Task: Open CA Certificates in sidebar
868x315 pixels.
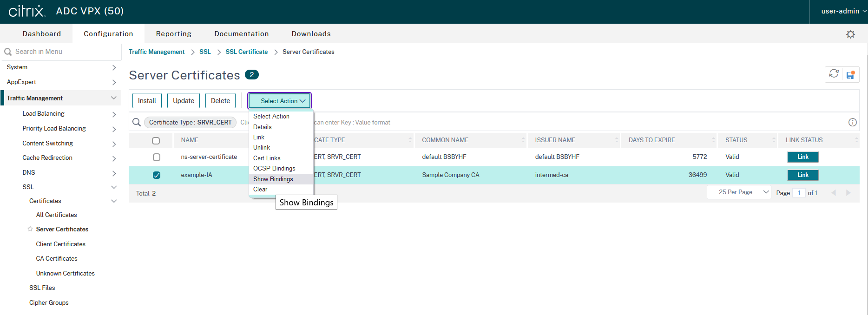Action: 57,259
